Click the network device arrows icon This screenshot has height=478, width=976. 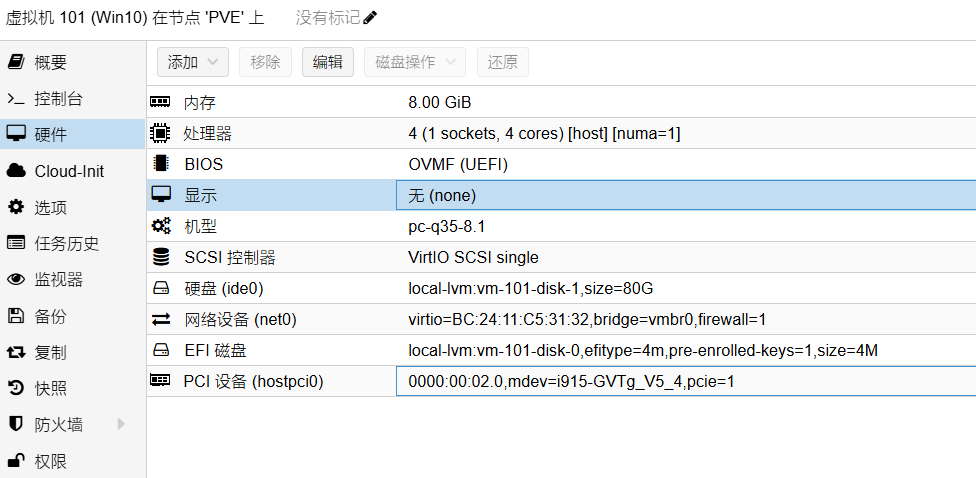[161, 319]
